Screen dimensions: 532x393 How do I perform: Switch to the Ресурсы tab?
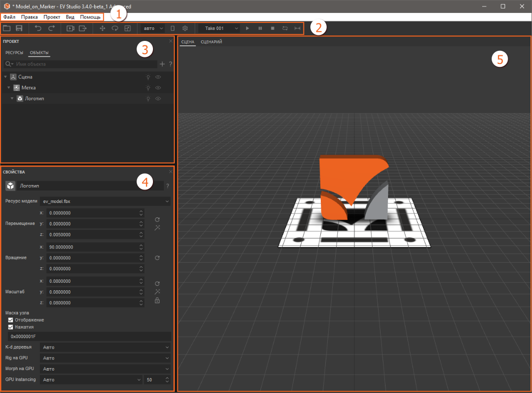click(x=14, y=52)
